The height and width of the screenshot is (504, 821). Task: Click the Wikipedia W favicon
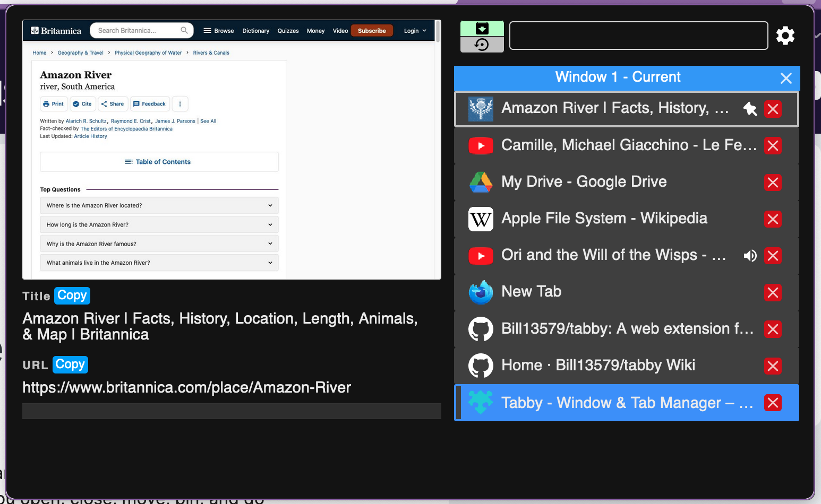(x=481, y=219)
